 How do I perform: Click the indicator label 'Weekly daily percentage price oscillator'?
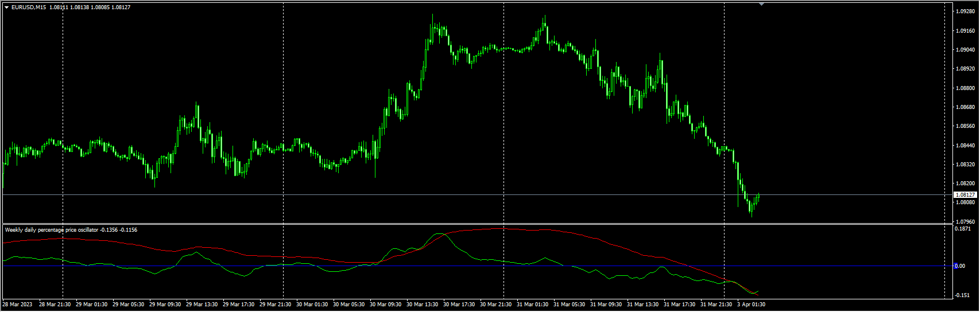[x=52, y=230]
